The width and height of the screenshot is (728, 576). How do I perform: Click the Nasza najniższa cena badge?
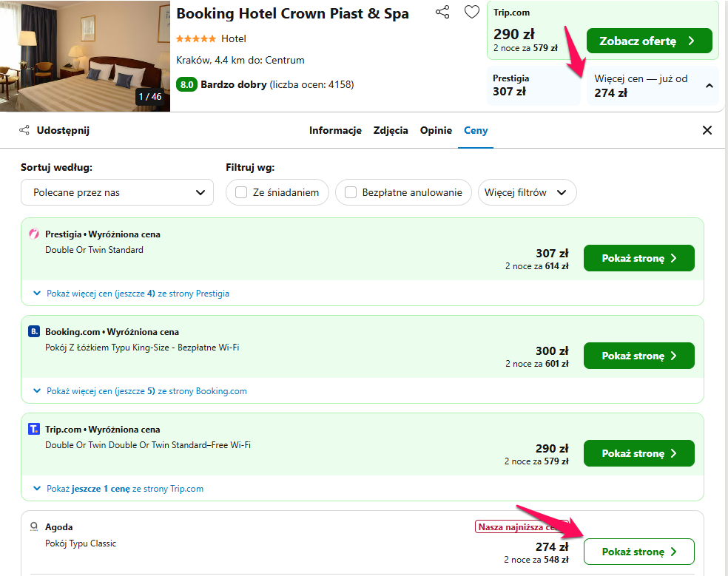(522, 526)
